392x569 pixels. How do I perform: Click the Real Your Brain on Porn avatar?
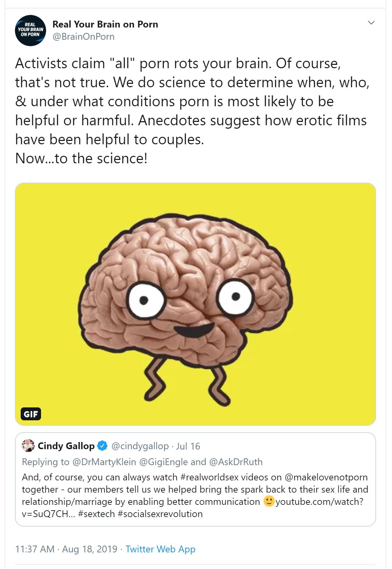31,31
